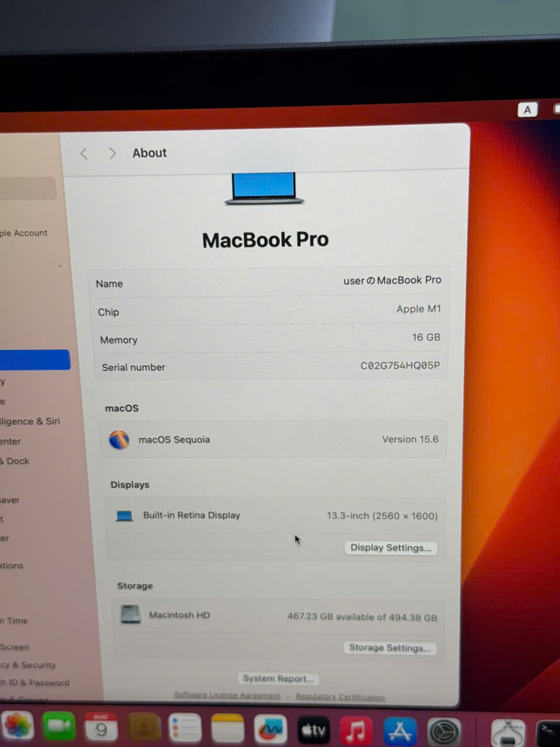This screenshot has height=747, width=560.
Task: Click 467.23 GB available of 494.38 GB
Action: pos(362,617)
